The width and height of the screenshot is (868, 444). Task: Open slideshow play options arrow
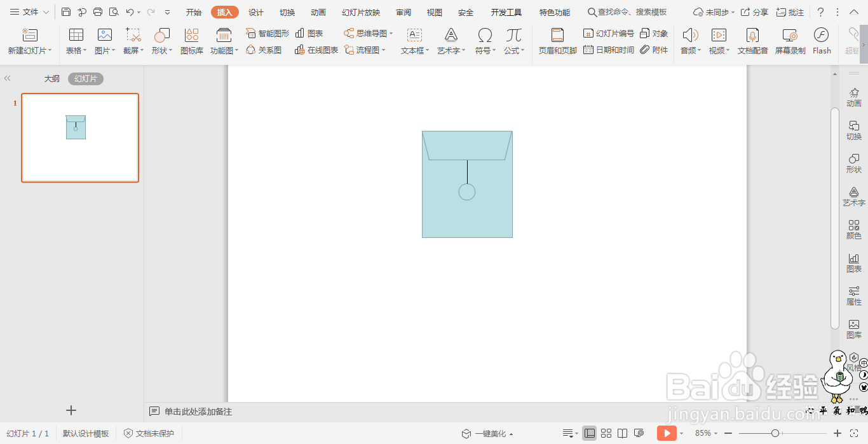681,434
